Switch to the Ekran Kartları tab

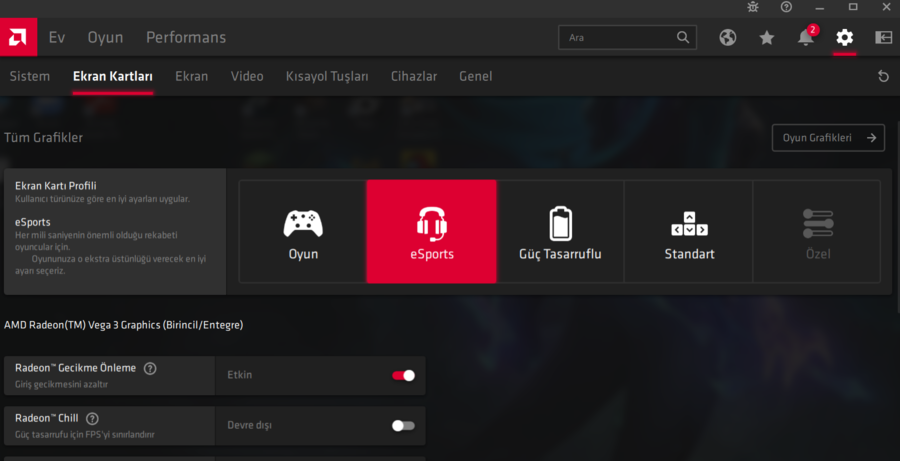tap(113, 76)
